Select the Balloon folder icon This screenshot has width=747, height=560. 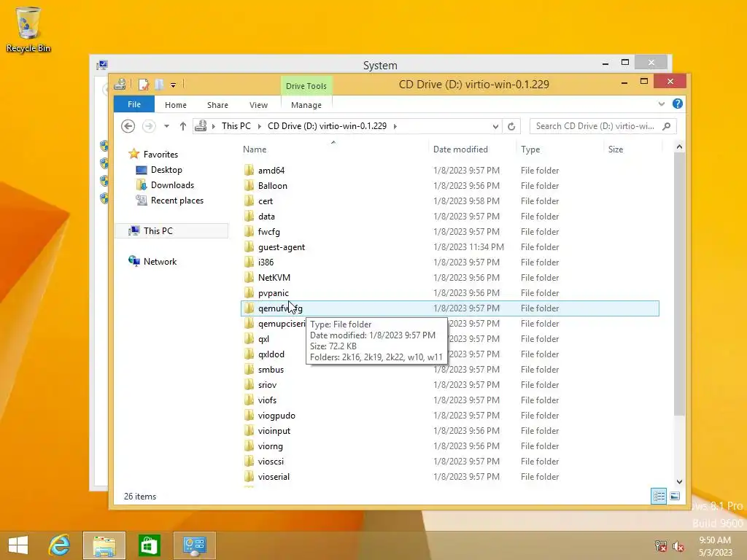(x=249, y=186)
